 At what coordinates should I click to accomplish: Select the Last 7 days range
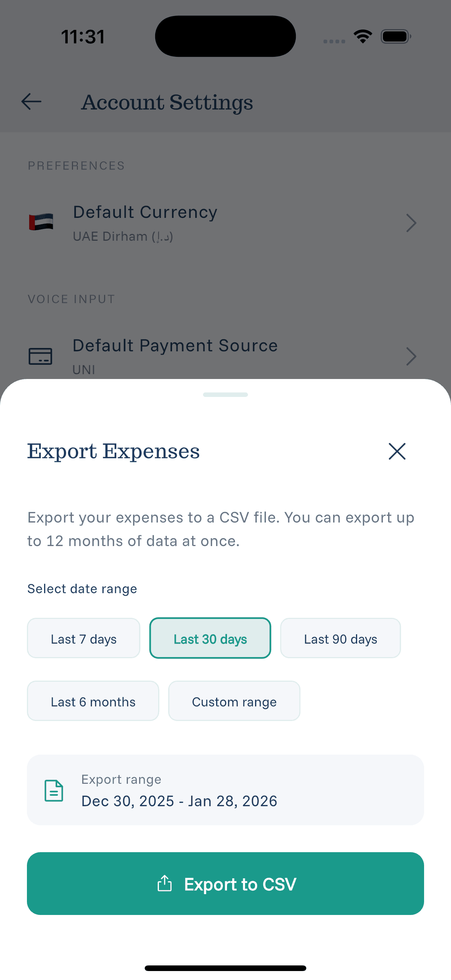click(83, 638)
